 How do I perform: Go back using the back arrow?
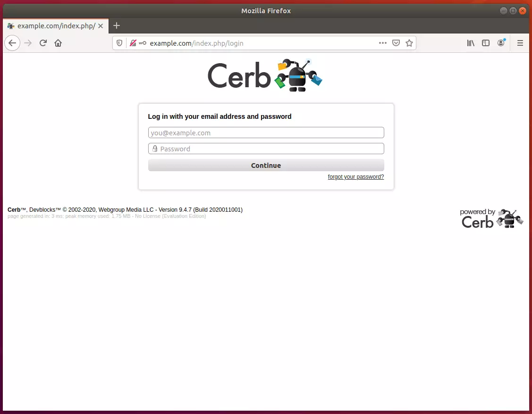12,43
